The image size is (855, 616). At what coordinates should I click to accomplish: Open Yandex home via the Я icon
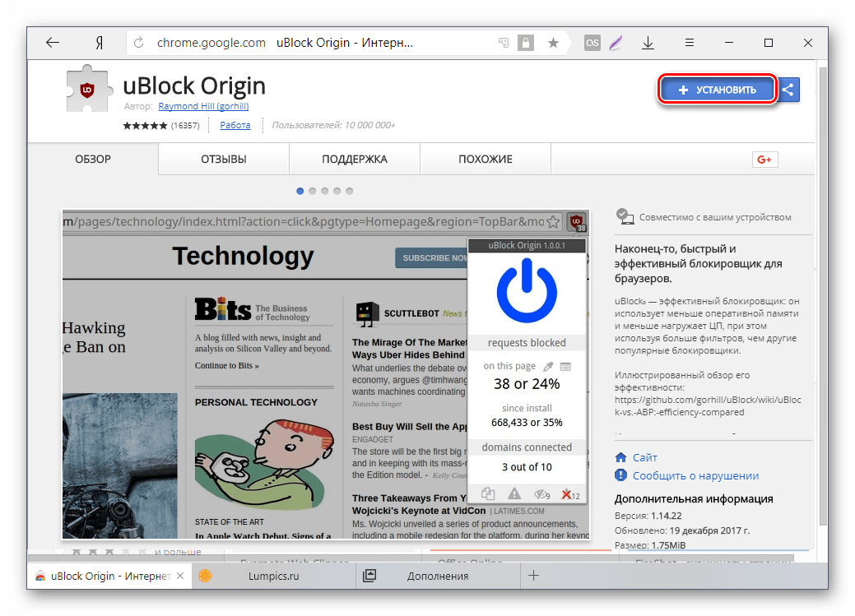coord(99,44)
